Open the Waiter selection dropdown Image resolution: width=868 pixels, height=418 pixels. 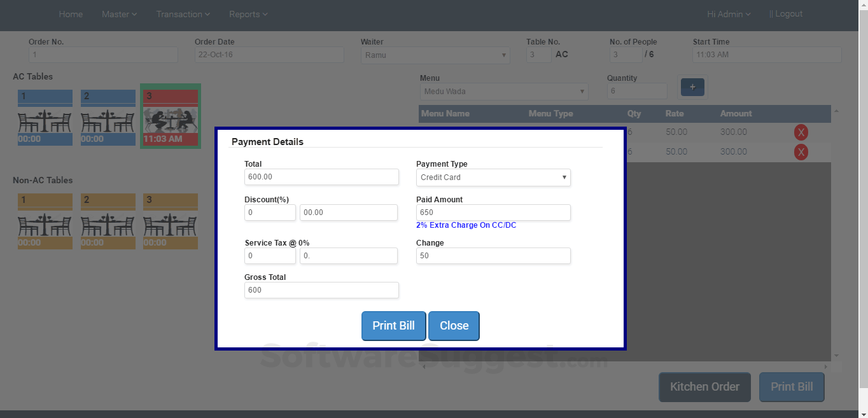[435, 55]
